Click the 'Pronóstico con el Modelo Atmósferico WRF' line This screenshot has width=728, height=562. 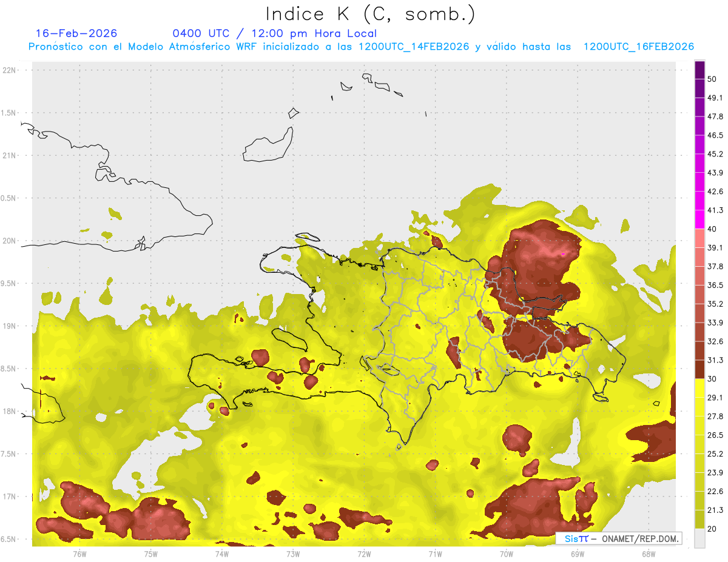point(361,47)
